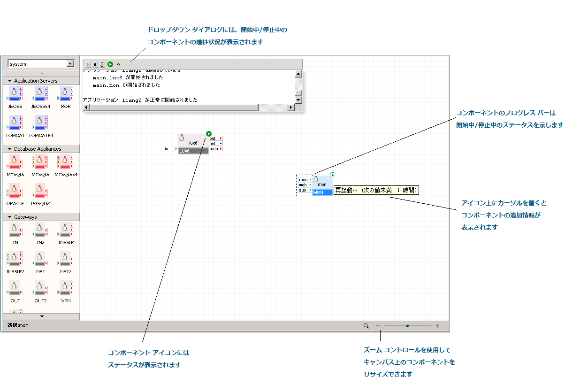Choose the TOMCAT appliance icon
The width and height of the screenshot is (565, 392).
(x=15, y=123)
